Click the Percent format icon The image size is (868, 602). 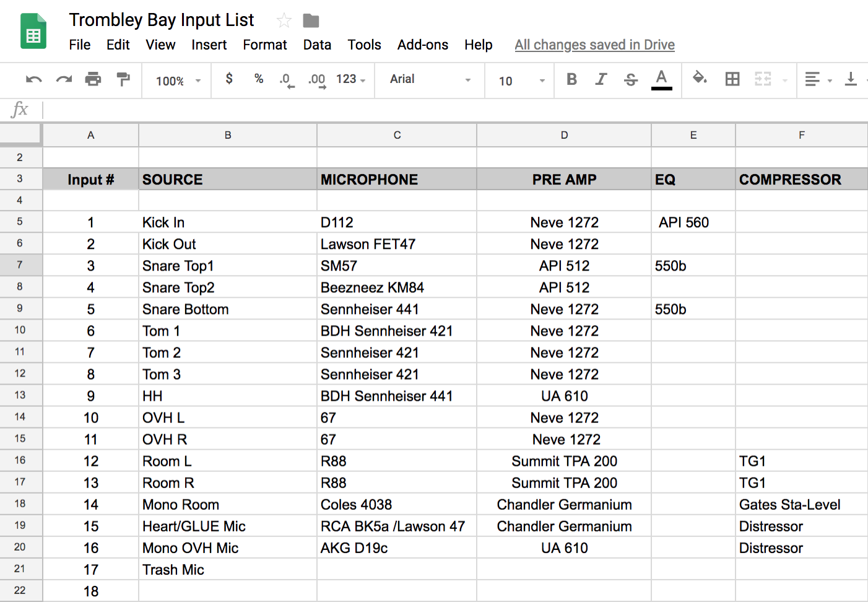click(x=258, y=80)
